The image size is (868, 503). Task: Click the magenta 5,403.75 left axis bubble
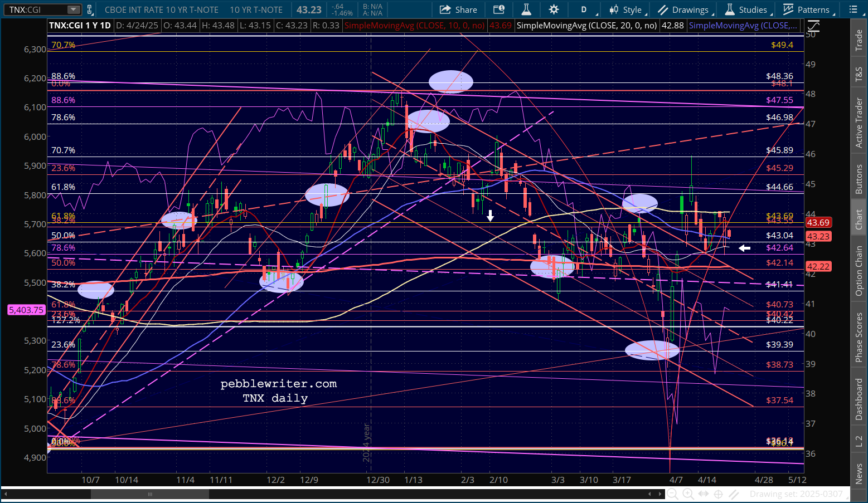click(x=26, y=310)
